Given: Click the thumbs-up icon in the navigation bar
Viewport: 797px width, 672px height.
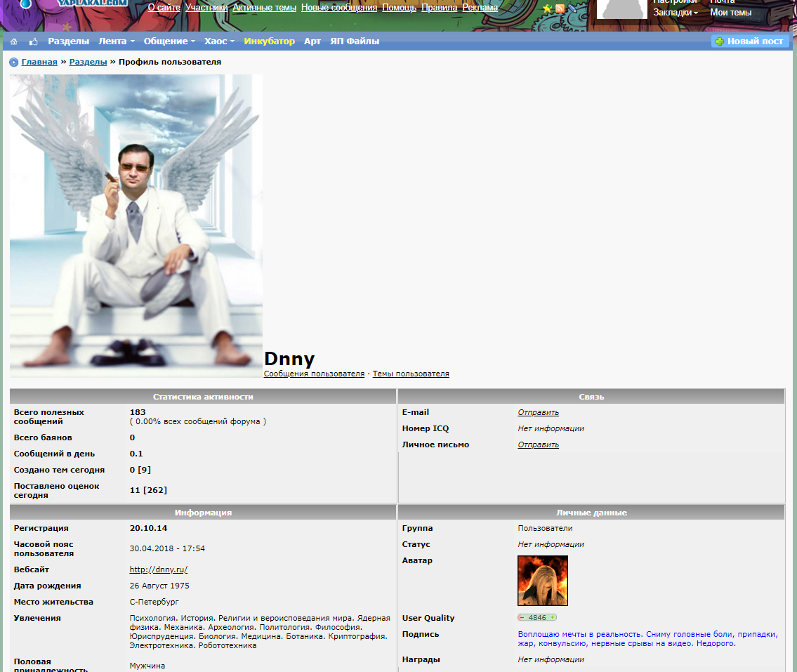Looking at the screenshot, I should [x=34, y=41].
